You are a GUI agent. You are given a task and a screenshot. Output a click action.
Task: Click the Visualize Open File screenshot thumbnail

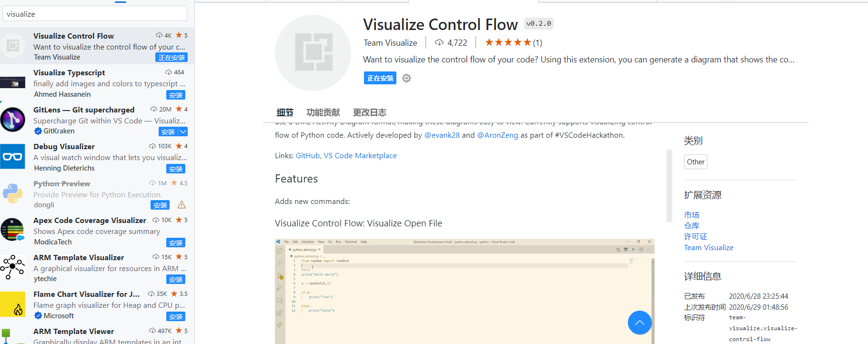(x=464, y=291)
